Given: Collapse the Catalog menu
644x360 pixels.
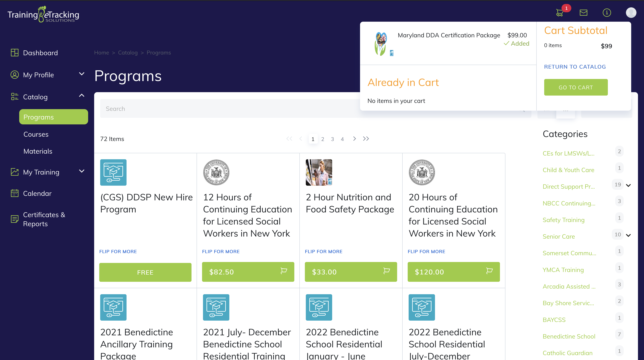Looking at the screenshot, I should (x=82, y=96).
